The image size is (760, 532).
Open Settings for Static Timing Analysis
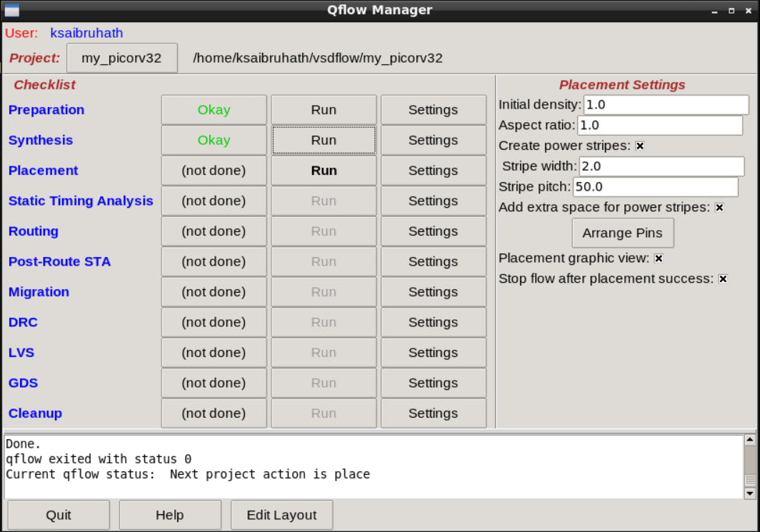click(x=433, y=201)
